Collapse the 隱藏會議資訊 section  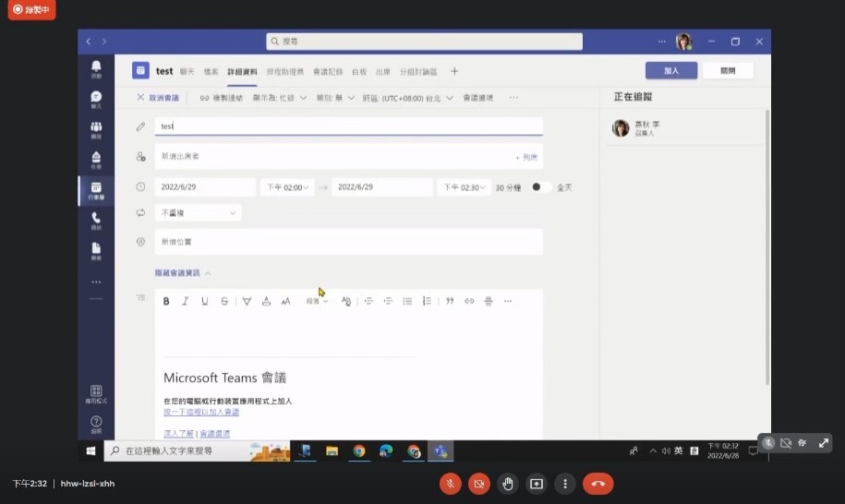click(183, 273)
